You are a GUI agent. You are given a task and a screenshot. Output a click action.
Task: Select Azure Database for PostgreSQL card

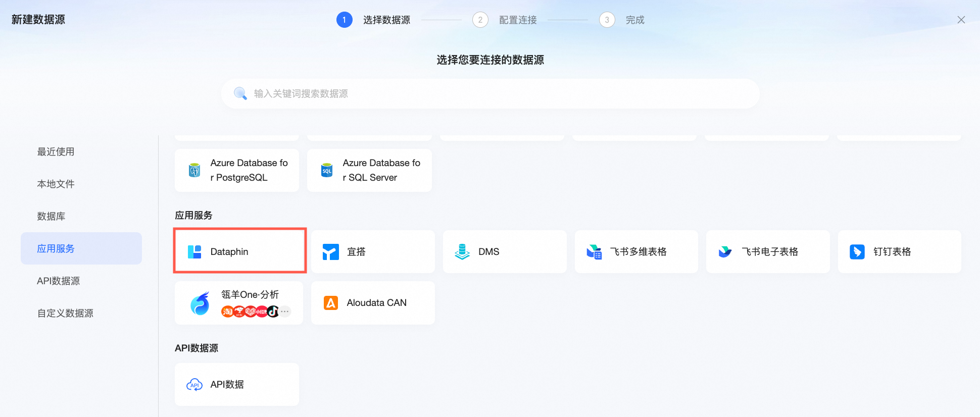237,170
